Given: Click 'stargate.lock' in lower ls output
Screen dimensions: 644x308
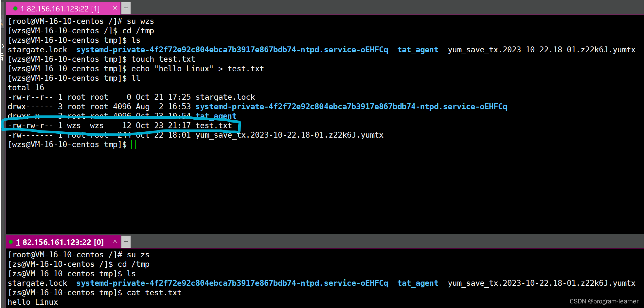Looking at the screenshot, I should click(x=37, y=283).
